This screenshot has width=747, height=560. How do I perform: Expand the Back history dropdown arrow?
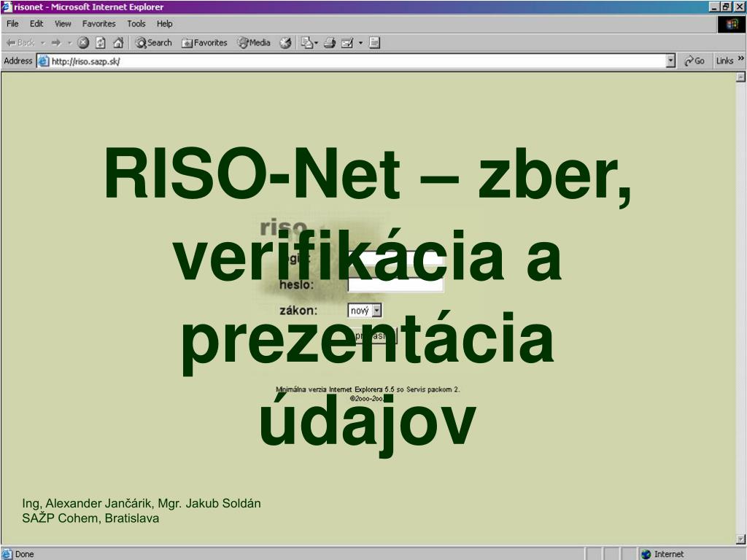(x=42, y=43)
